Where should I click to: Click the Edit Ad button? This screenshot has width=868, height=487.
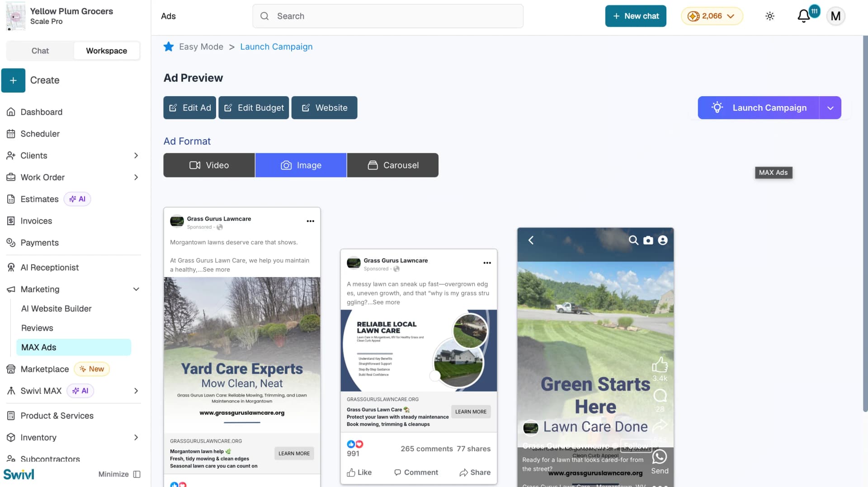[190, 108]
